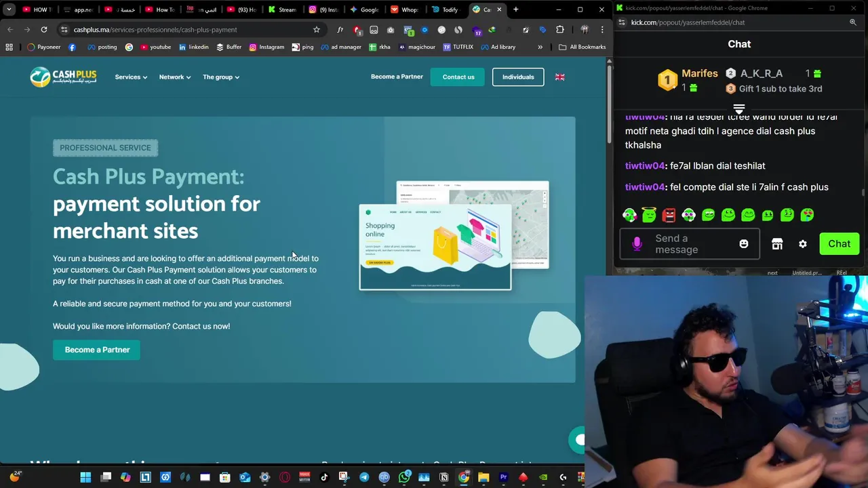The width and height of the screenshot is (868, 488).
Task: Bookmark this page with the star icon
Action: (x=316, y=30)
